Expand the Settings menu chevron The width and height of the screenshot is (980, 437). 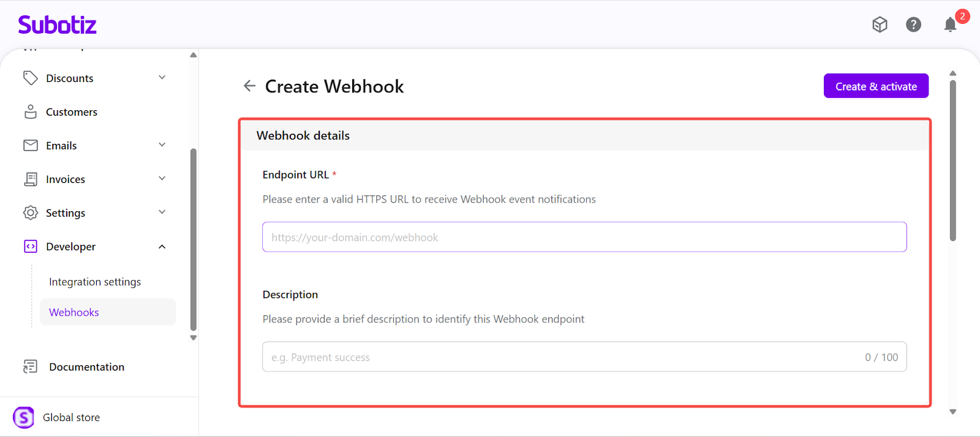pyautogui.click(x=162, y=212)
